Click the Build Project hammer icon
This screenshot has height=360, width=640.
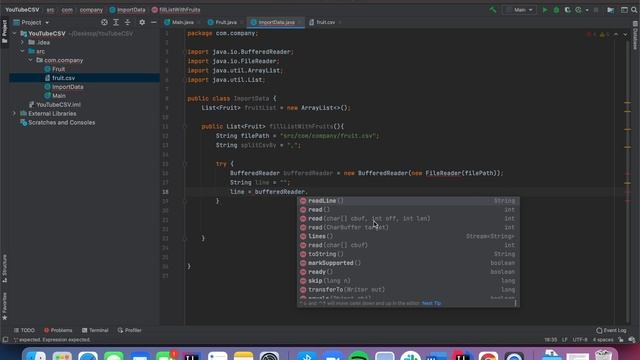[493, 10]
